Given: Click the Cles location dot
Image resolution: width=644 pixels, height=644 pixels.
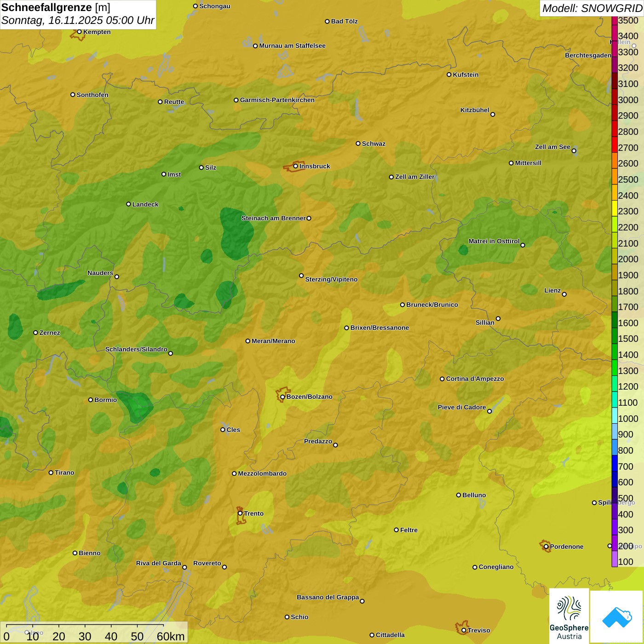Looking at the screenshot, I should pos(223,430).
